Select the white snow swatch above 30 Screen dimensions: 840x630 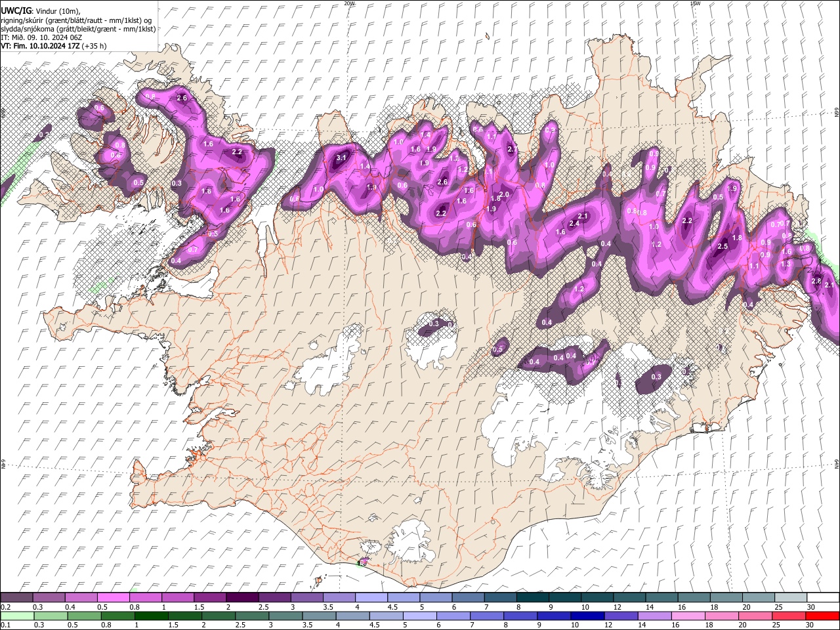[x=822, y=597]
